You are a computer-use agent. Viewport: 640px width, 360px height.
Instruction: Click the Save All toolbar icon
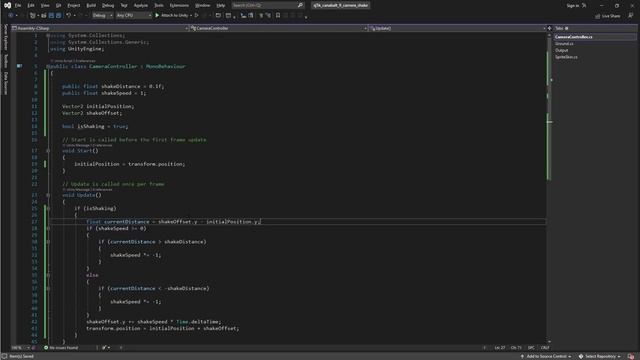coord(58,16)
